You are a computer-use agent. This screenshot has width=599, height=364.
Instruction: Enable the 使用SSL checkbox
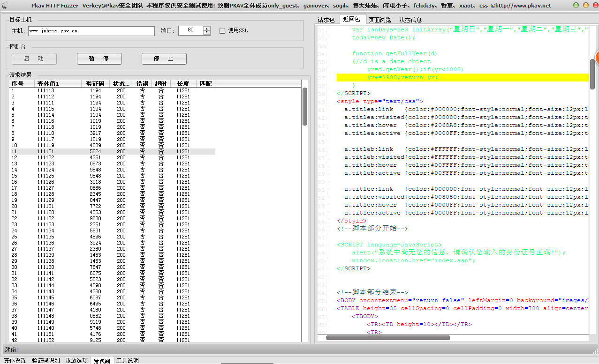[x=222, y=31]
